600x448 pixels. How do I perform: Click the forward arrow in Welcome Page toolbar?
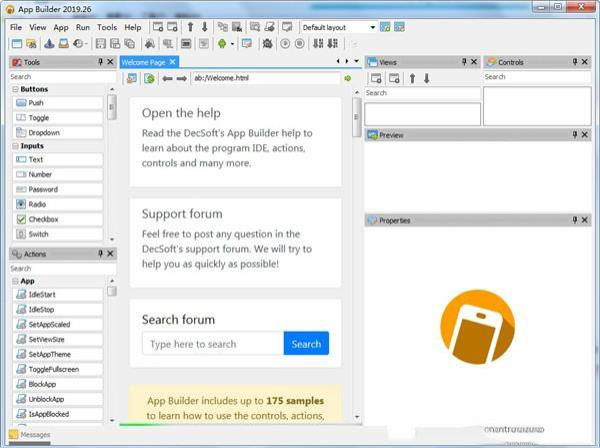[182, 78]
